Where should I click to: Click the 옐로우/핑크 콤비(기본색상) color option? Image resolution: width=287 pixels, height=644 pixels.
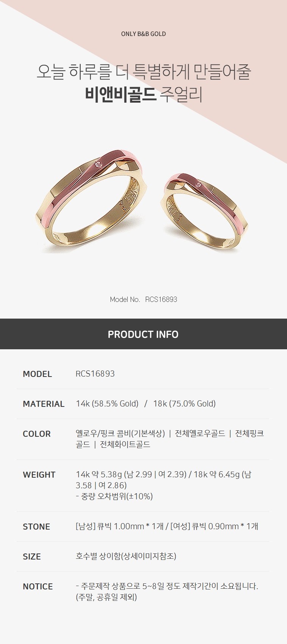click(x=120, y=433)
